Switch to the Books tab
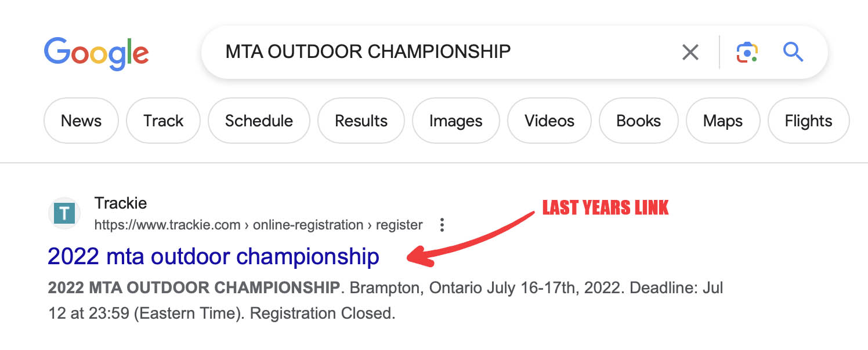 click(638, 121)
